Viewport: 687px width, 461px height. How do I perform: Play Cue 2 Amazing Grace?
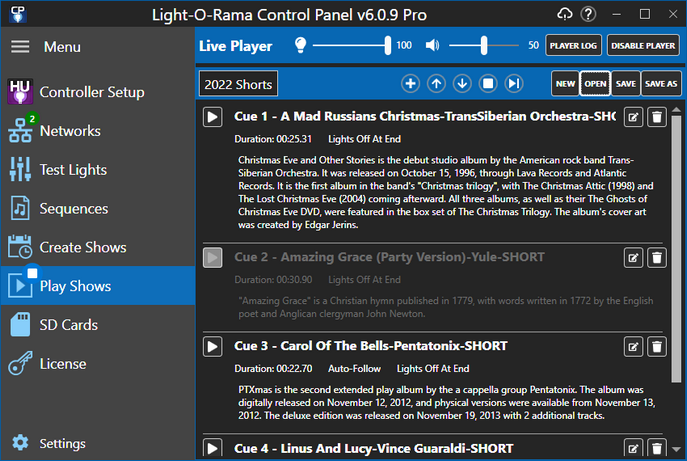tap(212, 258)
